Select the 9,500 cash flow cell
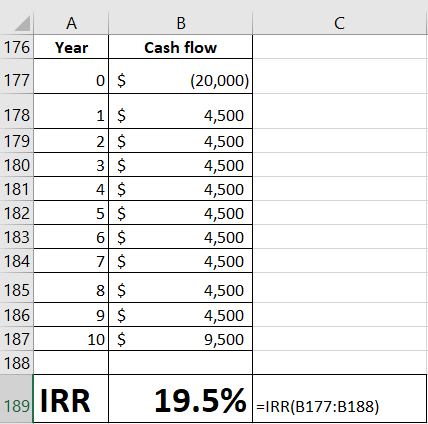Image resolution: width=428 pixels, height=424 pixels. [x=181, y=339]
